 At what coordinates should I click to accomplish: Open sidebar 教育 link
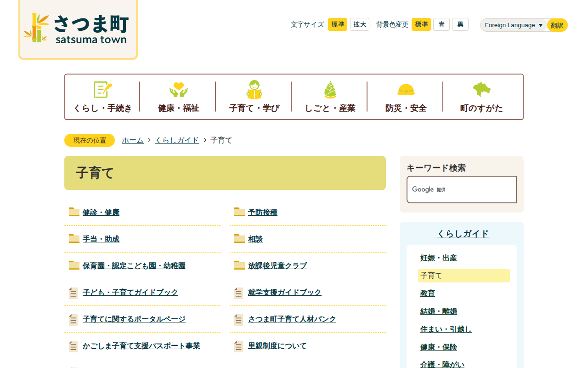coord(428,293)
